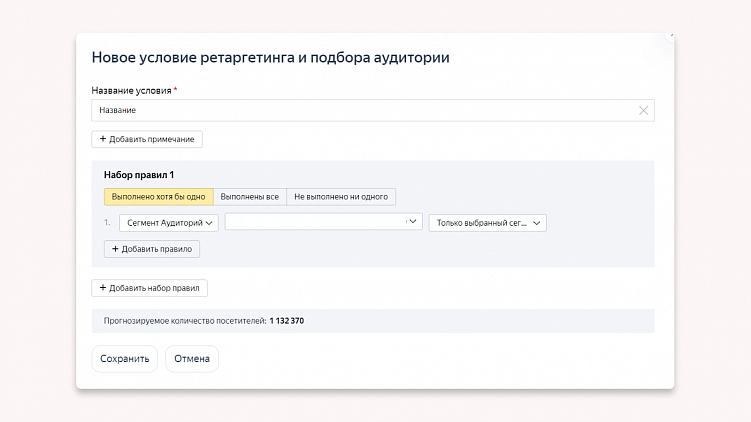Add a note with Добавить примечание

click(x=147, y=139)
